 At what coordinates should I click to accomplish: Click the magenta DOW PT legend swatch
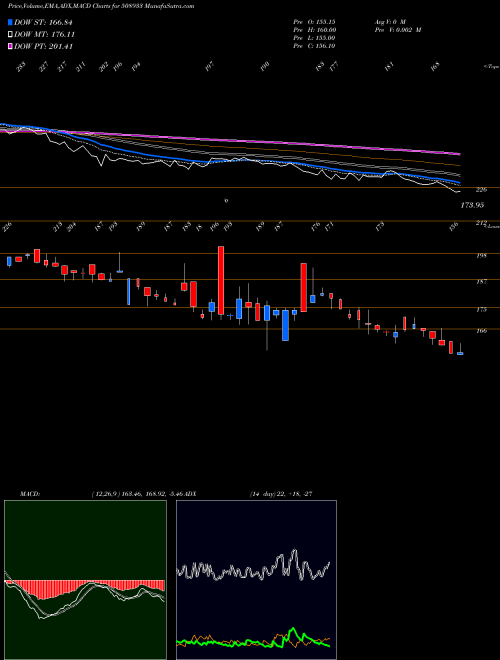11,46
